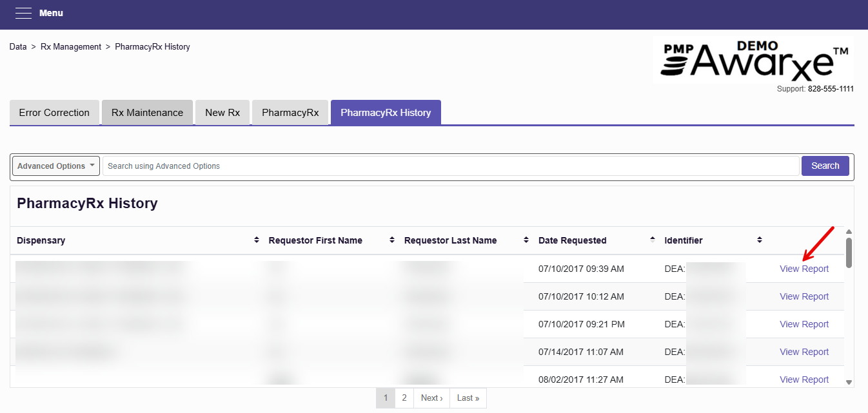Screen dimensions: 868x413
Task: Open the New Rx tab
Action: pos(222,113)
